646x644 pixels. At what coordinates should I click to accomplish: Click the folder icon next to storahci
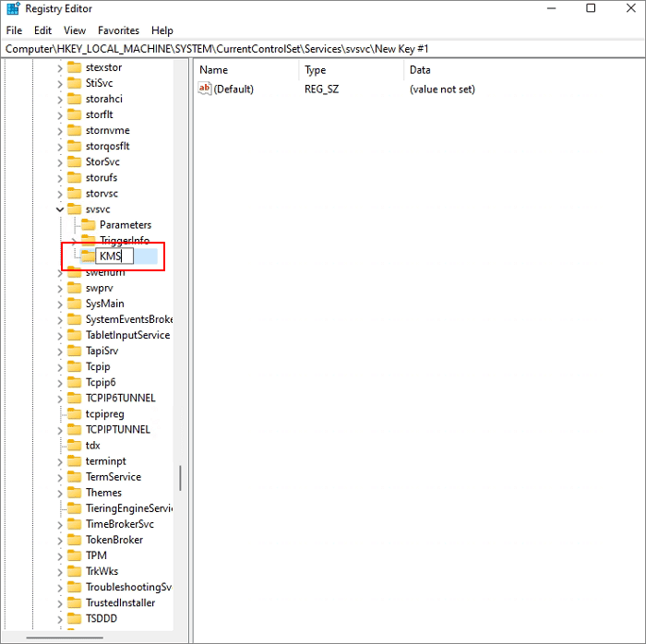(75, 99)
